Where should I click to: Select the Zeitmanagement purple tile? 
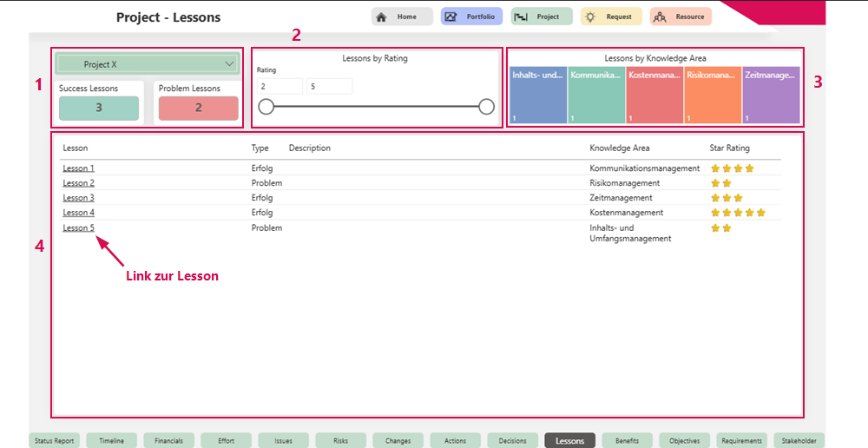[771, 95]
